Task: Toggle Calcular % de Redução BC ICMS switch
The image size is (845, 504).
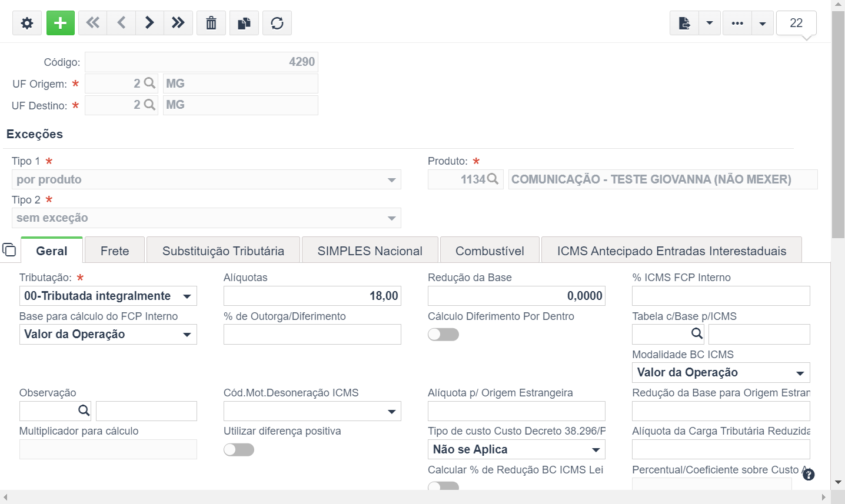Action: click(443, 486)
